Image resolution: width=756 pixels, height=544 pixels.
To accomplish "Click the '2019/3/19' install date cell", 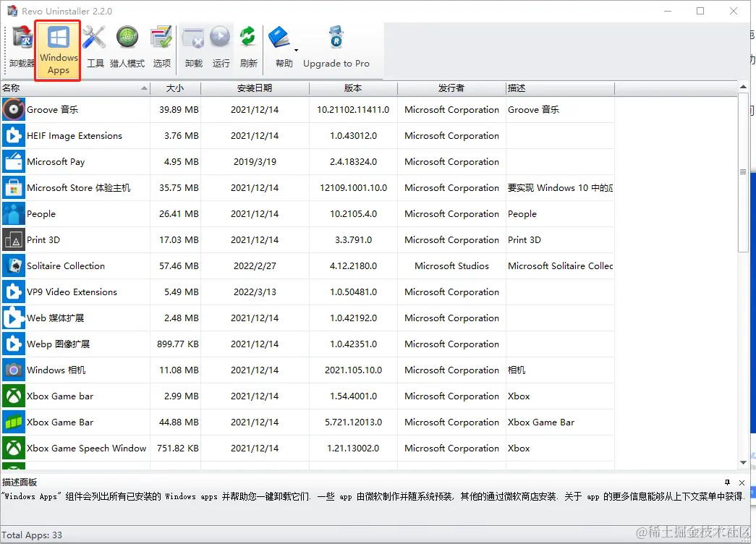I will pos(255,161).
